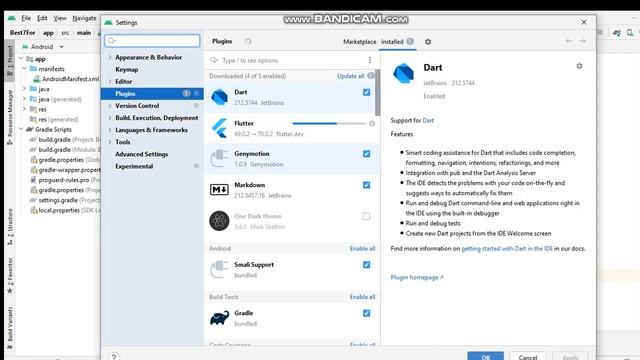
Task: Click the Dart plugin icon in the list
Action: pos(219,97)
